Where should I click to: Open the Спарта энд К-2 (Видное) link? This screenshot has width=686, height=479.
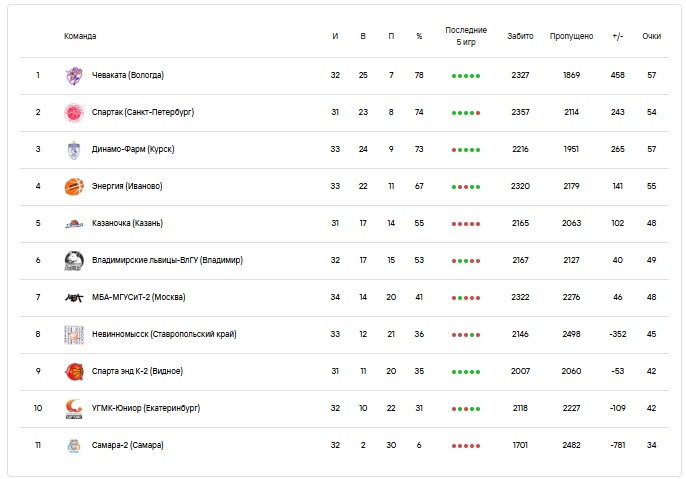click(x=137, y=371)
